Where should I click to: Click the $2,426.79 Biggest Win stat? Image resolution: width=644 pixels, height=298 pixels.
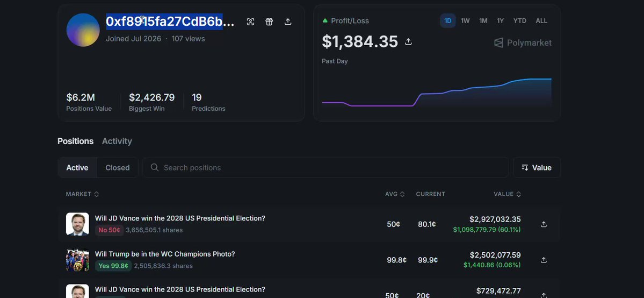click(151, 102)
